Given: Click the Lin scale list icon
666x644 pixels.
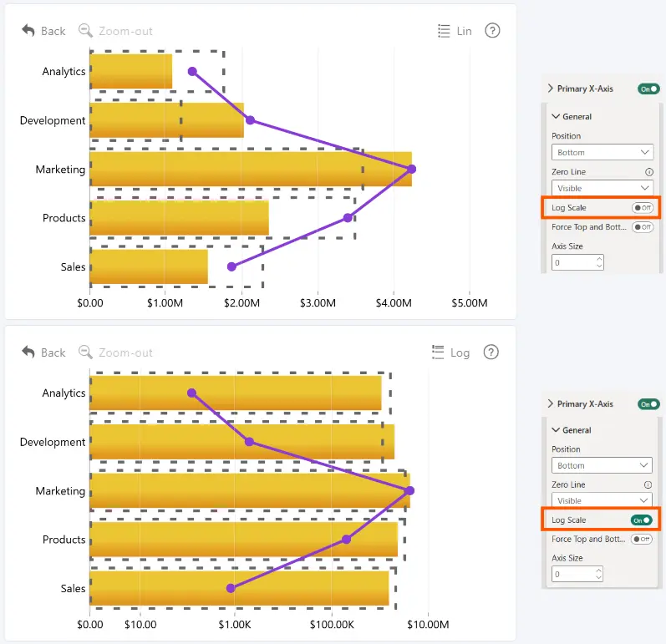Looking at the screenshot, I should coord(444,31).
